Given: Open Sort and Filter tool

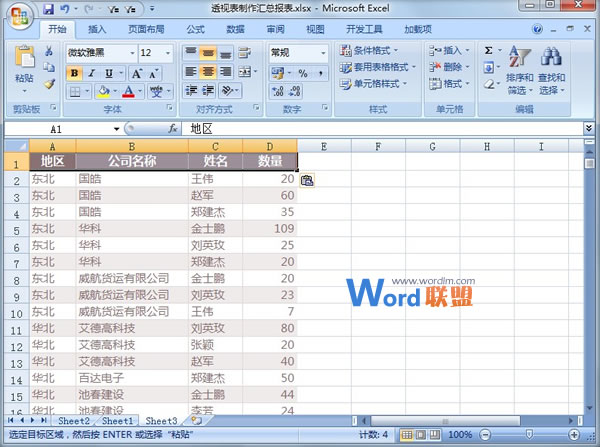Looking at the screenshot, I should pyautogui.click(x=520, y=70).
